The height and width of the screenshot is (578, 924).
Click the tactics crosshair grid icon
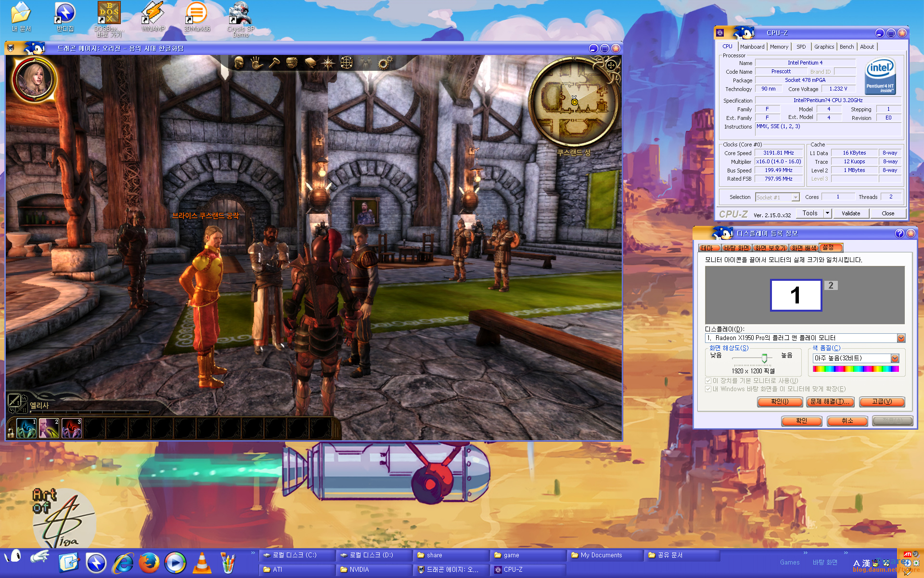pos(346,63)
